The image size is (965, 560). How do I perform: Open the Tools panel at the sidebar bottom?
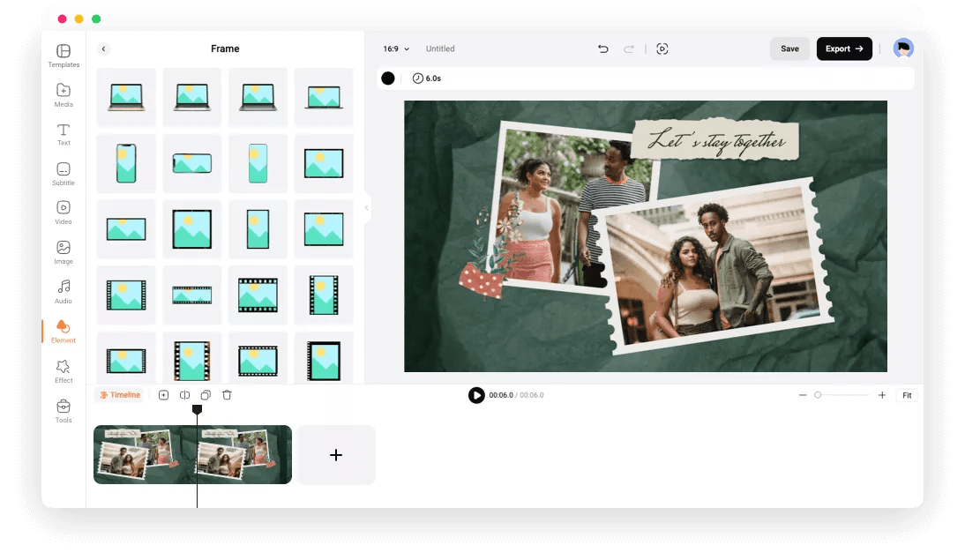63,411
